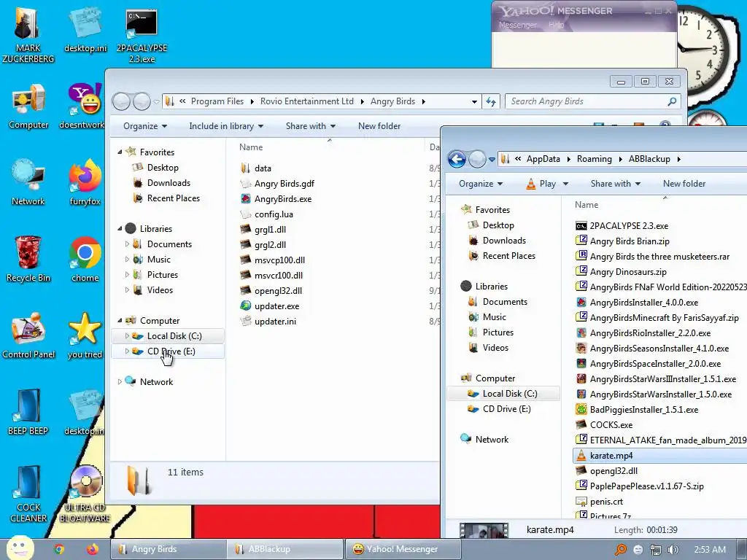Click the network icon in system tray
The height and width of the screenshot is (560, 747).
pos(656,550)
